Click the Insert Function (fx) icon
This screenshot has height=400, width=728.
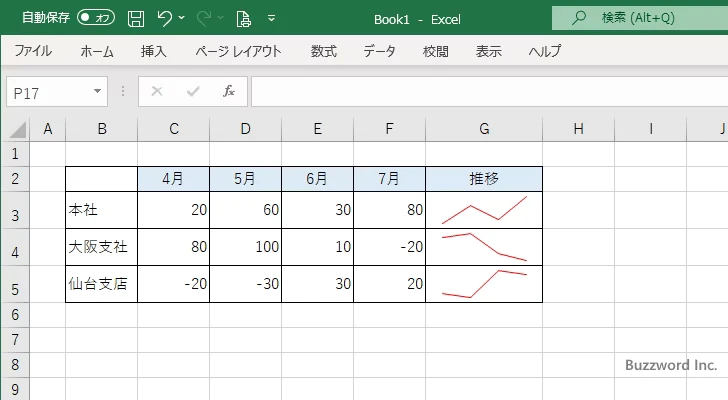coord(228,91)
